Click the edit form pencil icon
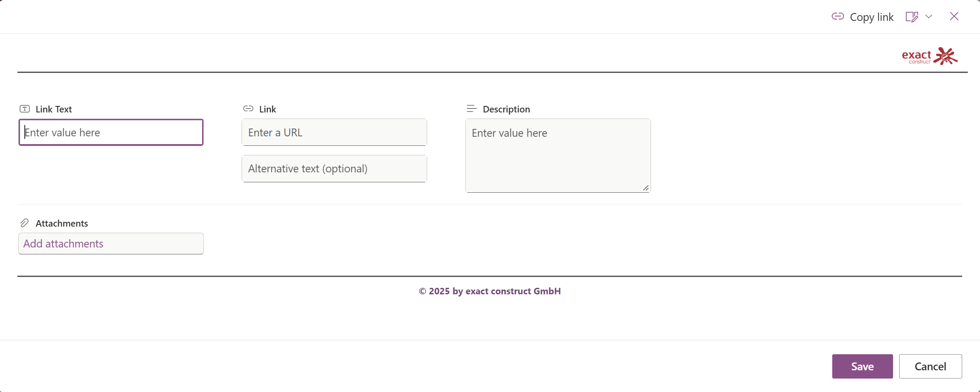This screenshot has width=980, height=392. click(912, 17)
